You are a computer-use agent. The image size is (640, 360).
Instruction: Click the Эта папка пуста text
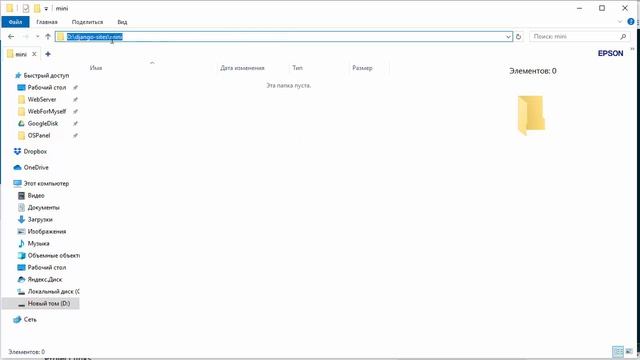(x=289, y=86)
